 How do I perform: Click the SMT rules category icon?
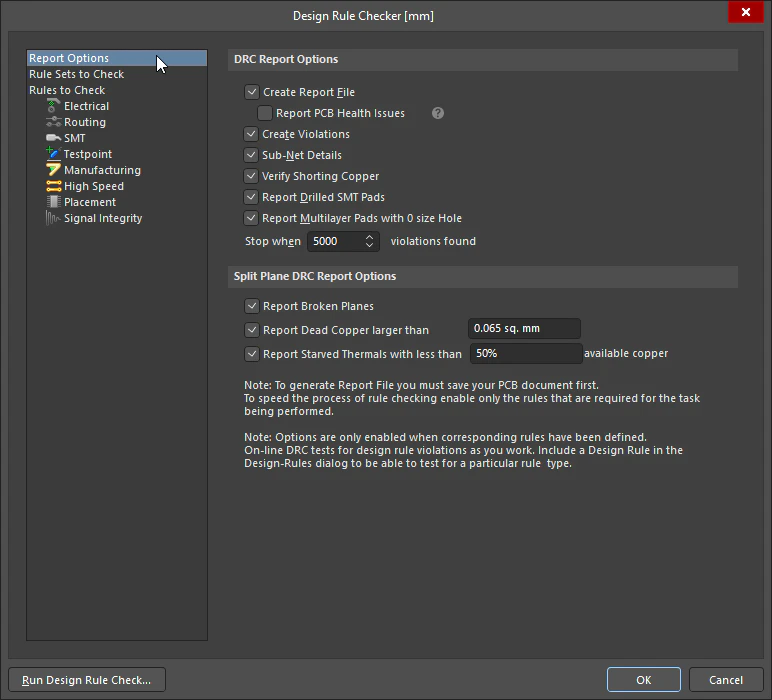pos(53,138)
